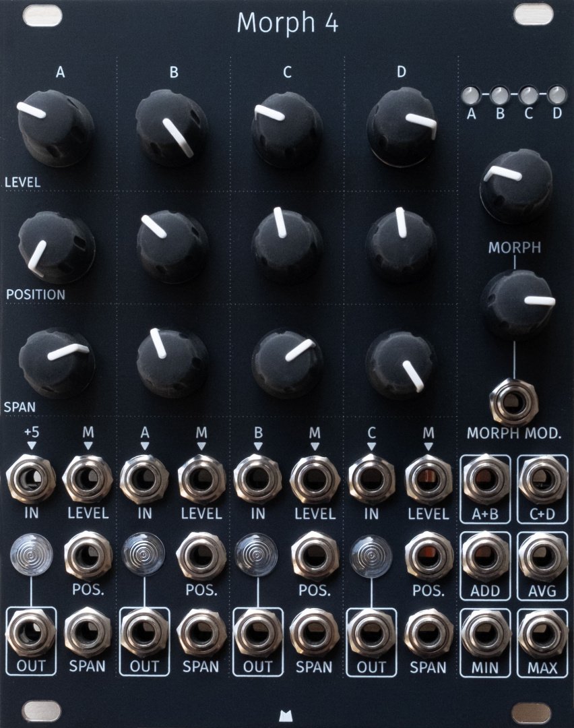
Task: Click channel C's boxed OUT jack
Action: point(258,633)
